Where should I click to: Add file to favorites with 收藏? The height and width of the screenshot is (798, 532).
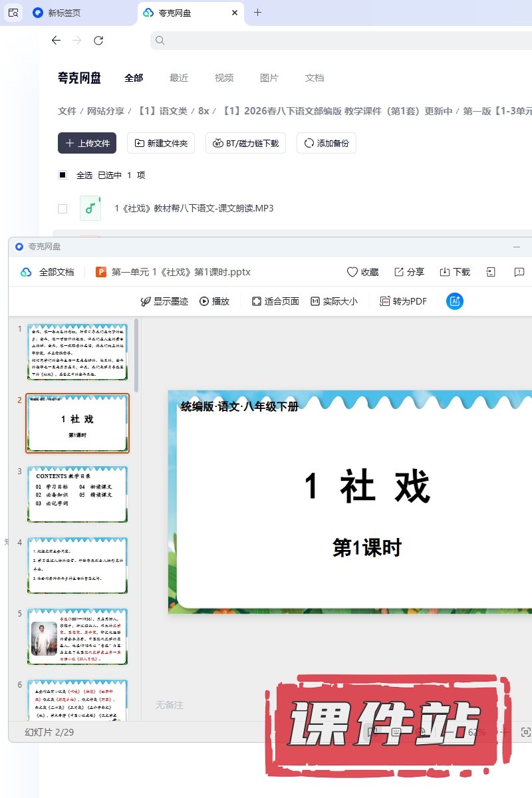pos(362,272)
